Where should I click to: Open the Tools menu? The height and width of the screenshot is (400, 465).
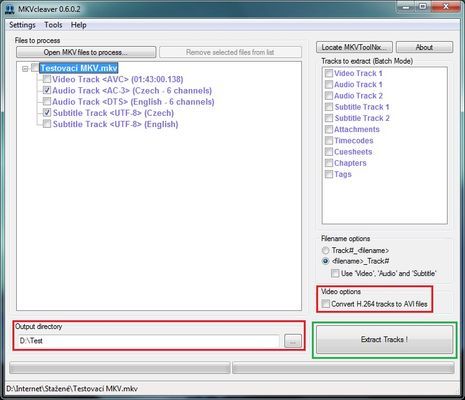point(53,25)
